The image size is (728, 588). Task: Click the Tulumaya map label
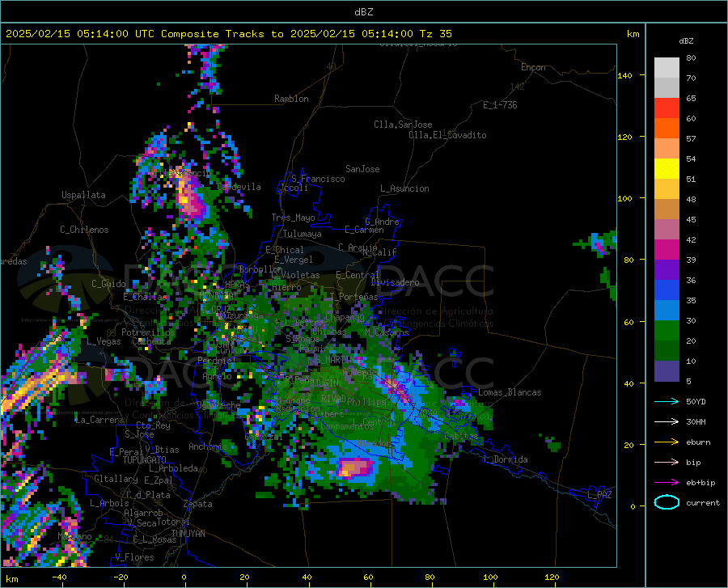(303, 234)
